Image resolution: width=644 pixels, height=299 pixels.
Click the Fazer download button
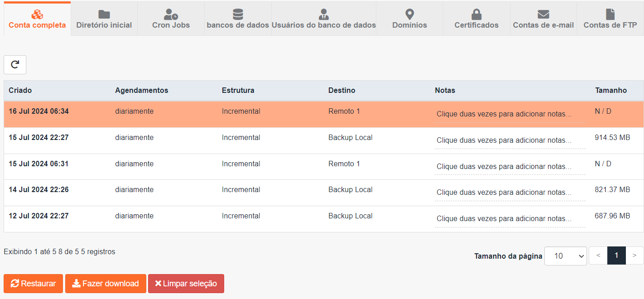[106, 284]
